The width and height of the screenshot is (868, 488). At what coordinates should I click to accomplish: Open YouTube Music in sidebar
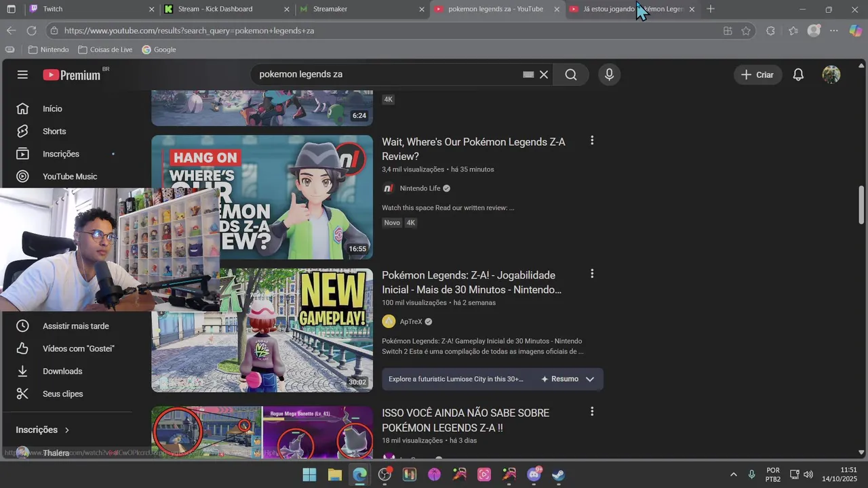click(x=70, y=176)
